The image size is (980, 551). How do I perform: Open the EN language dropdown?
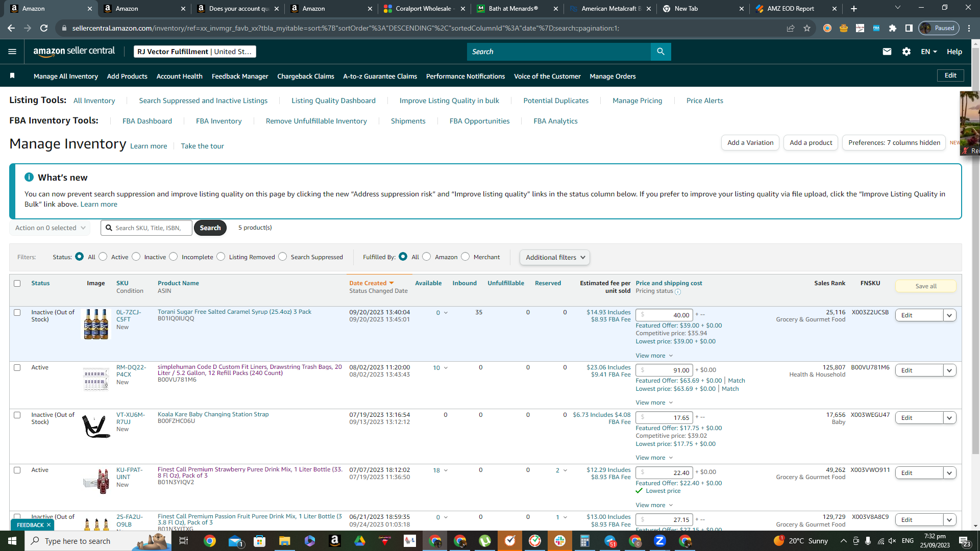929,52
